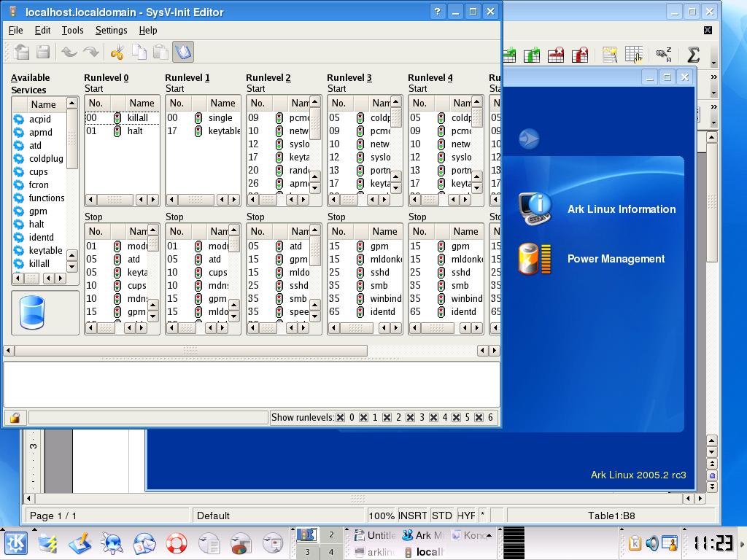This screenshot has width=747, height=560.
Task: Click the Insert Columns icon in the spreadsheet toolbar
Action: tap(532, 55)
